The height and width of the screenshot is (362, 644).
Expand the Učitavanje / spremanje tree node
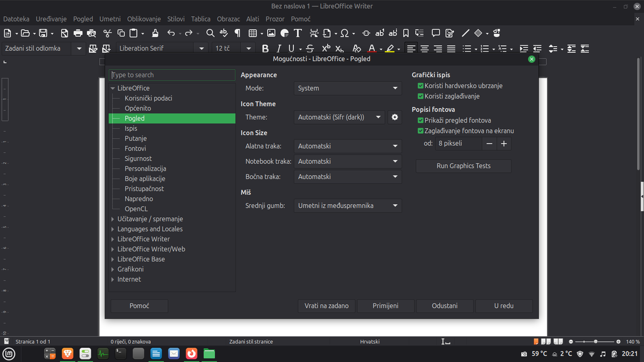[x=113, y=219]
